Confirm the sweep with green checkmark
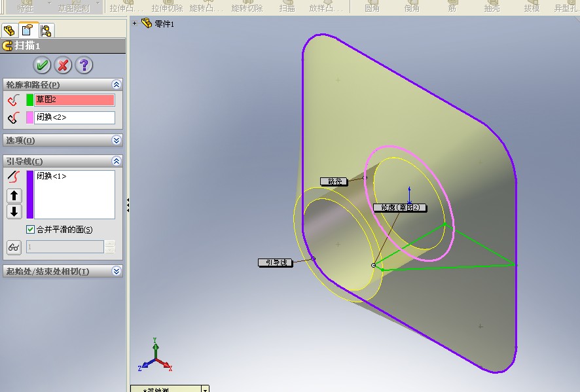Viewport: 580px width, 392px height. [x=42, y=65]
